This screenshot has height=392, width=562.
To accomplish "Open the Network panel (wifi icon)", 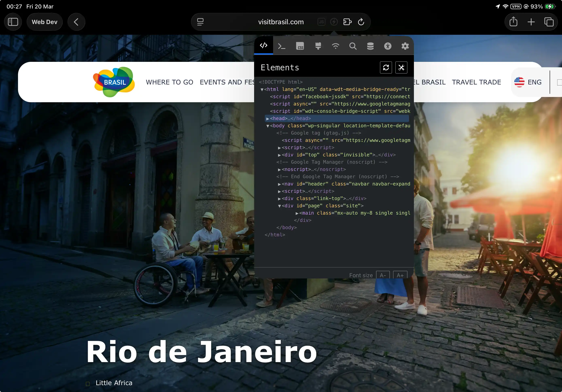I will (x=336, y=46).
